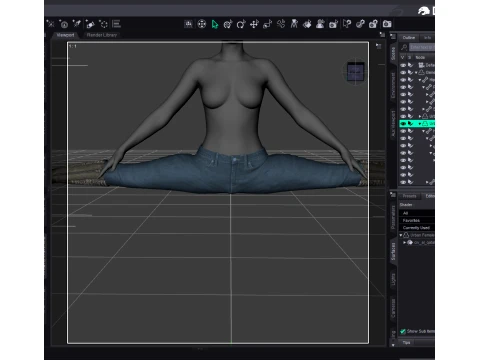480x360 pixels.
Task: Select the Rotate tool circular arrow icon
Action: [241, 24]
